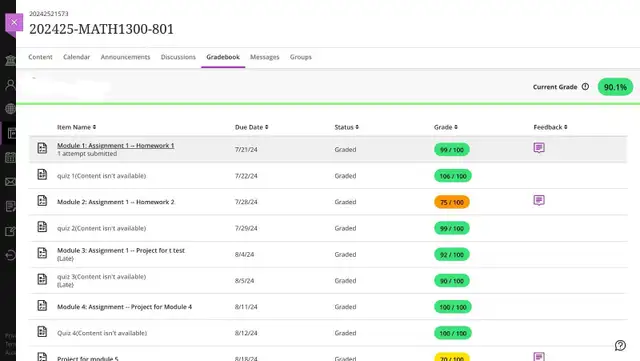
Task: Click document icon of Quiz 4 row
Action: pyautogui.click(x=42, y=331)
